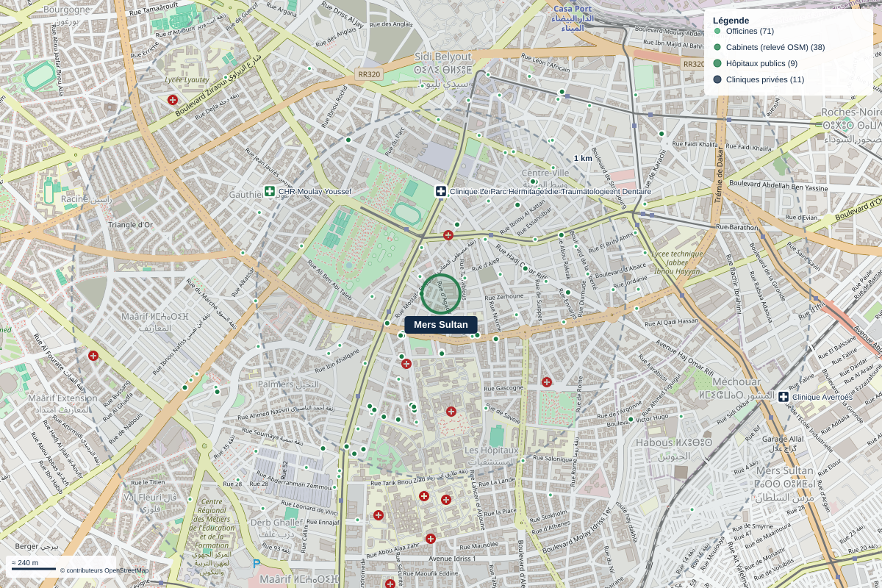
Task: Click 'Clinique Le Parc Hermitage' label text
Action: coord(551,192)
